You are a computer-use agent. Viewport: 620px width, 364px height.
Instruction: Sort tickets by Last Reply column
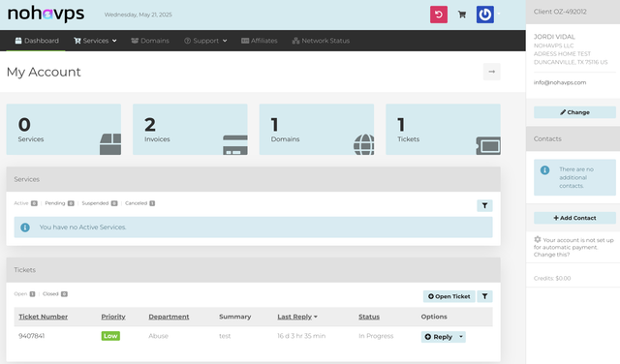pyautogui.click(x=297, y=317)
